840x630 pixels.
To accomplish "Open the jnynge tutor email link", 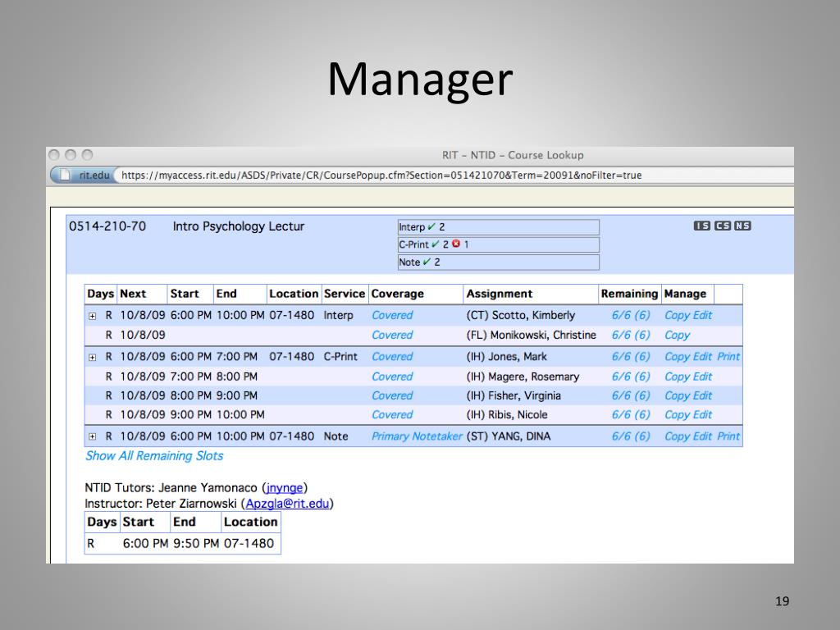I will click(x=285, y=487).
